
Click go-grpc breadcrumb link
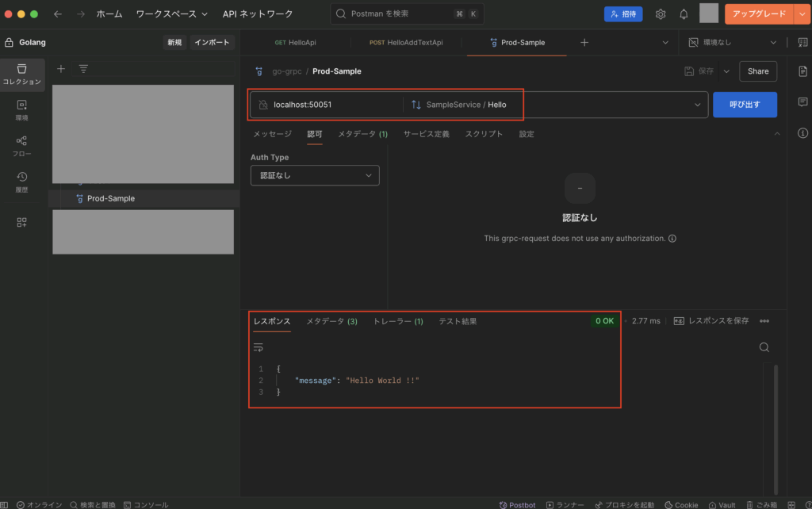(287, 71)
